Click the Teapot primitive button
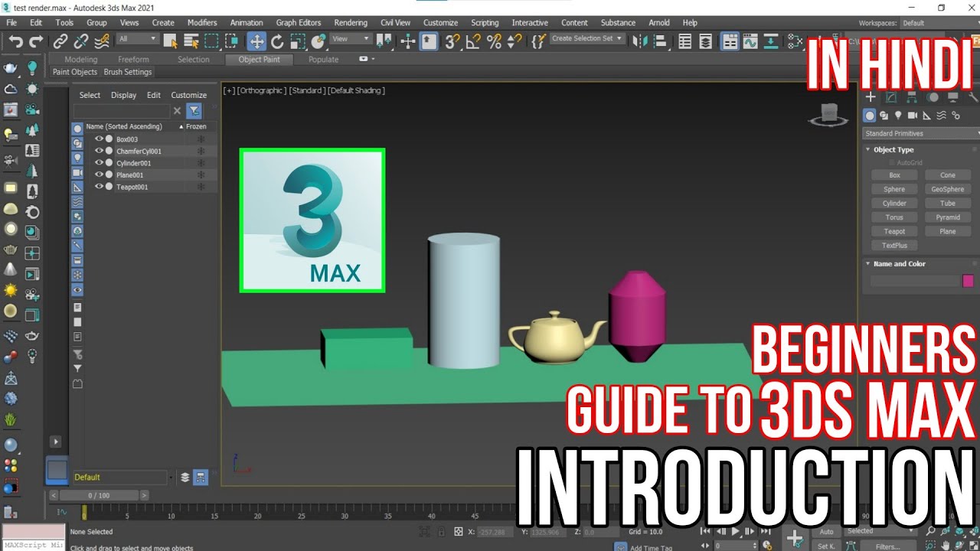This screenshot has height=551, width=980. pos(894,231)
